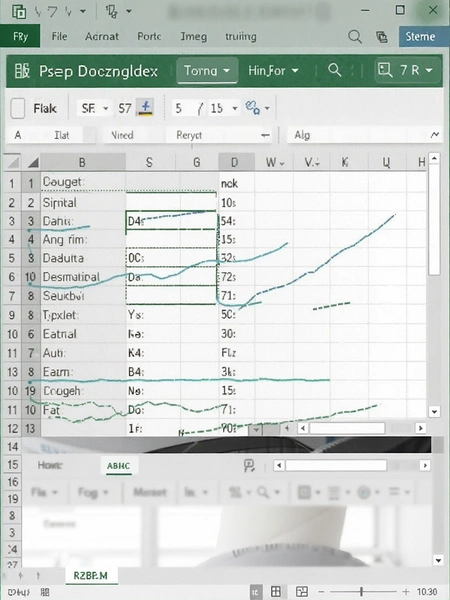Click vertical scrollbar down arrow of sheet
450x600 pixels.
coord(434,412)
